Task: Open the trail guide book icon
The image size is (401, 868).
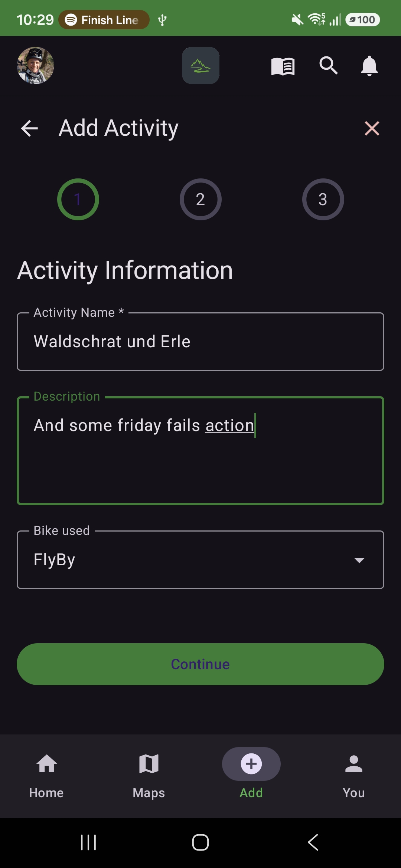Action: (x=283, y=66)
